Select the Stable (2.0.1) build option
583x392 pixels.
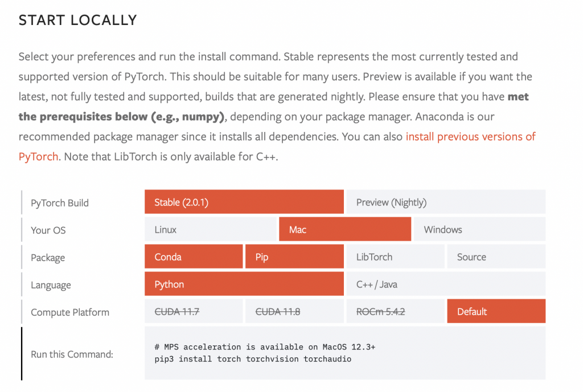(244, 202)
